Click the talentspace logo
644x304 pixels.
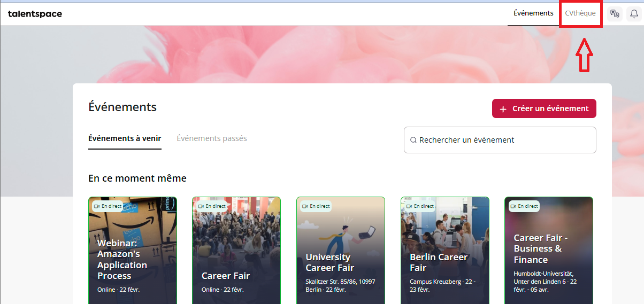[x=35, y=14]
